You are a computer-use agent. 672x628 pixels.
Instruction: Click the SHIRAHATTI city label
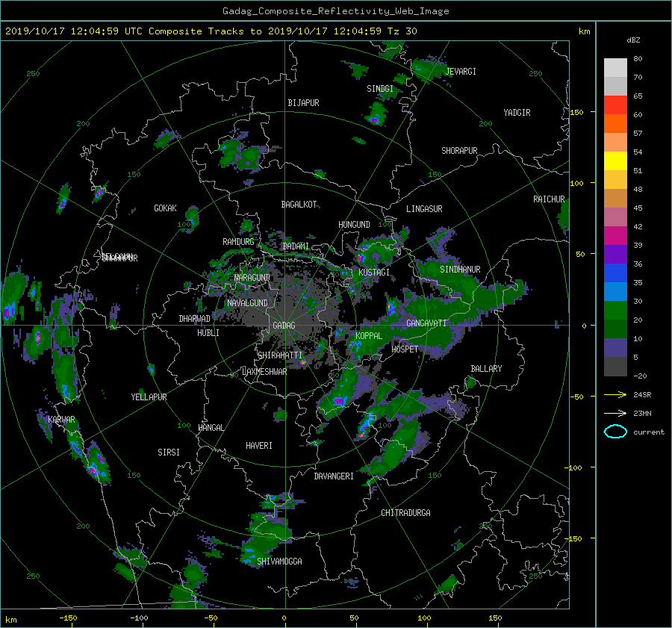coord(280,355)
